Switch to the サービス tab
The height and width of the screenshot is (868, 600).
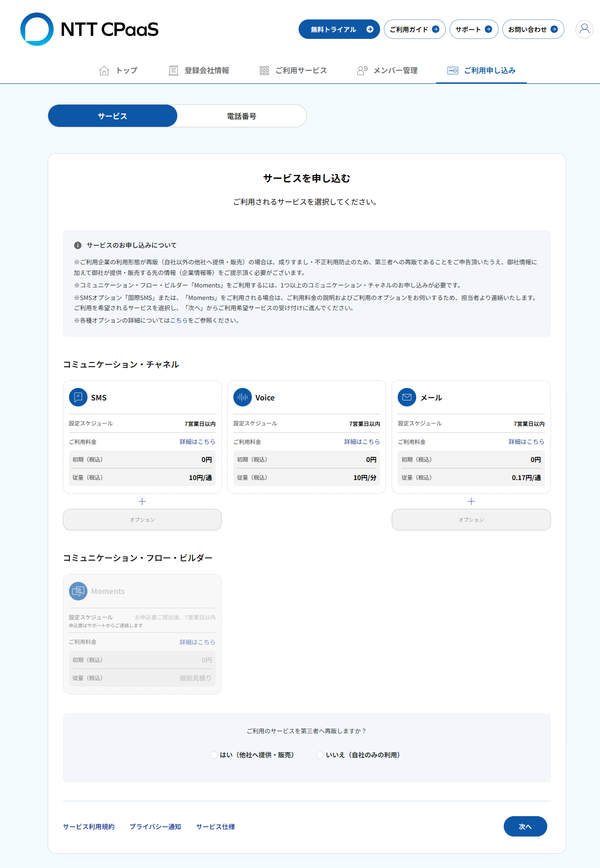[112, 116]
